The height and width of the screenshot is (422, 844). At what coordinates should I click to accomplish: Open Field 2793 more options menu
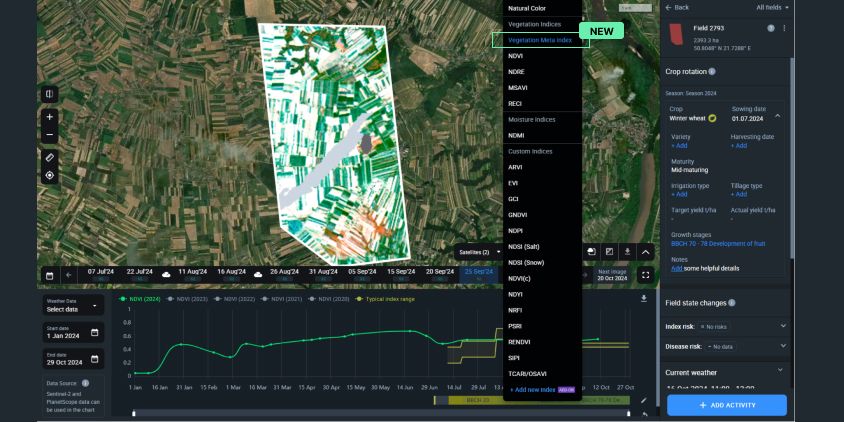pyautogui.click(x=784, y=28)
